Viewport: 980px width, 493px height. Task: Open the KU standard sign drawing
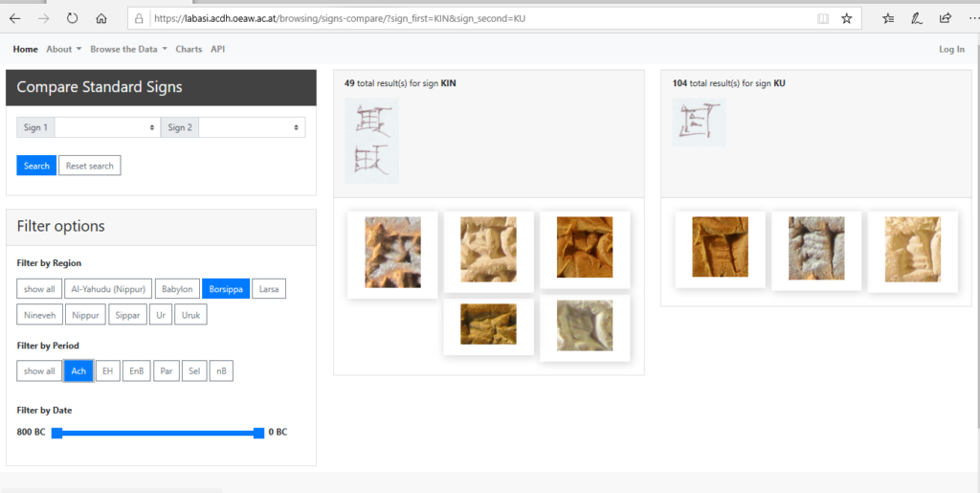point(700,123)
